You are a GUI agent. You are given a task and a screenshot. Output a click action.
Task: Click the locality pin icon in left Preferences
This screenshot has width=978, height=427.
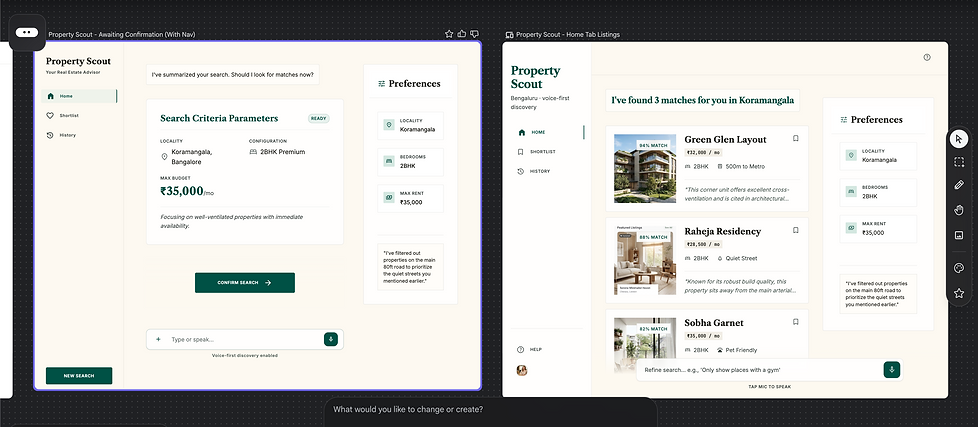[x=389, y=126]
